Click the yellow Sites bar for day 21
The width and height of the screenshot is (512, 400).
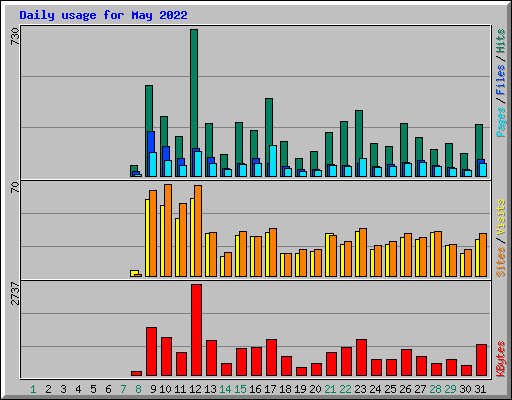(328, 255)
